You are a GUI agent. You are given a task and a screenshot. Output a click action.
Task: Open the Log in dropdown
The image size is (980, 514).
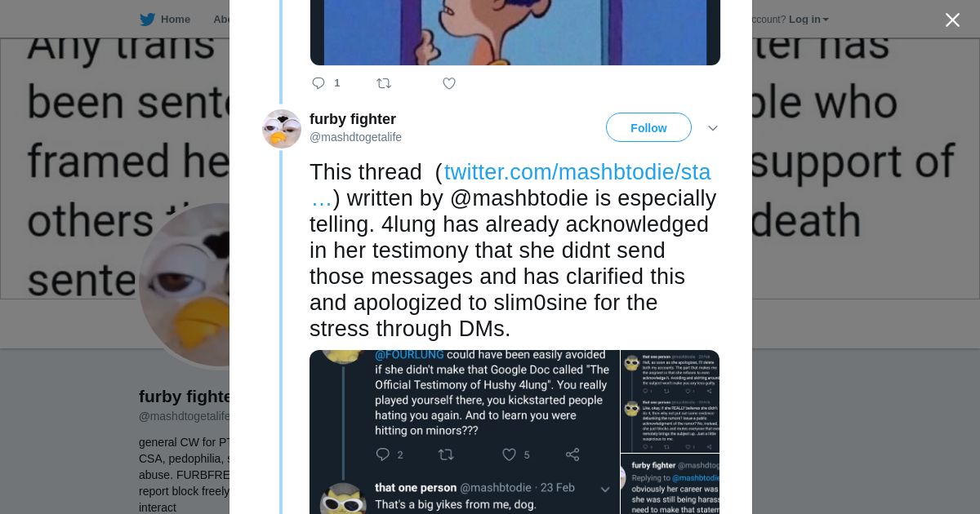(808, 20)
